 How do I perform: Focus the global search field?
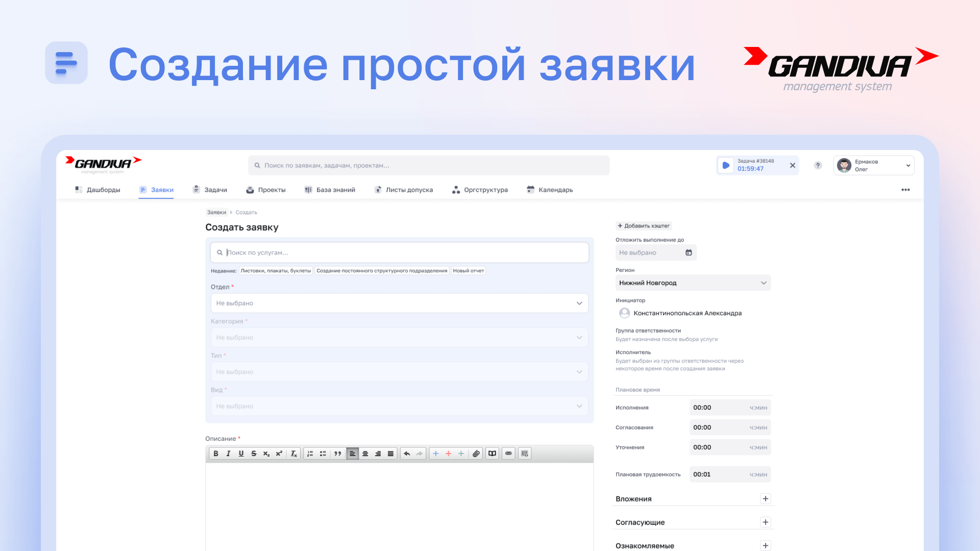pyautogui.click(x=429, y=165)
